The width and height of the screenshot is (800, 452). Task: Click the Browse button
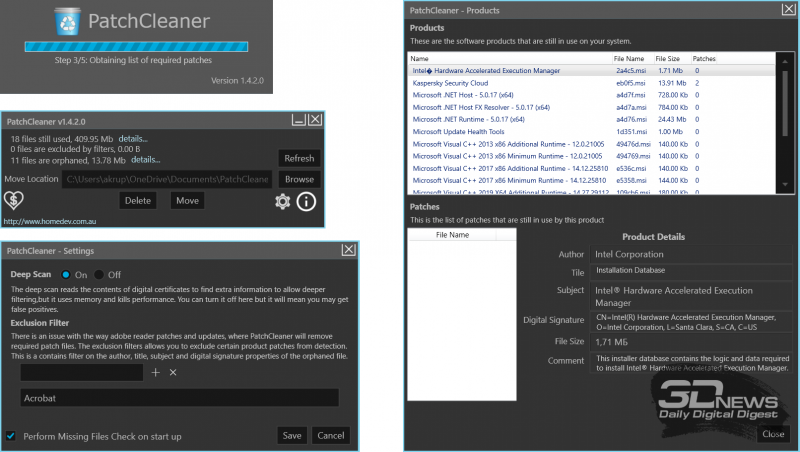[x=299, y=179]
